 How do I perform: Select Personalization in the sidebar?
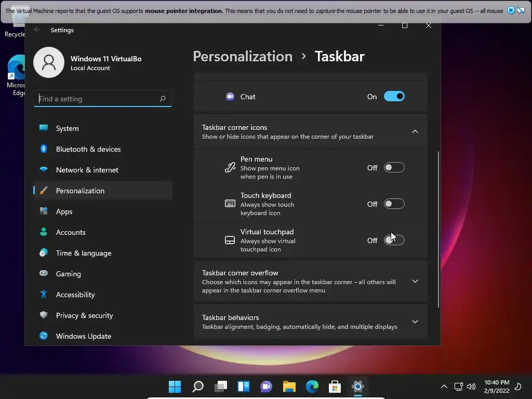[103, 191]
